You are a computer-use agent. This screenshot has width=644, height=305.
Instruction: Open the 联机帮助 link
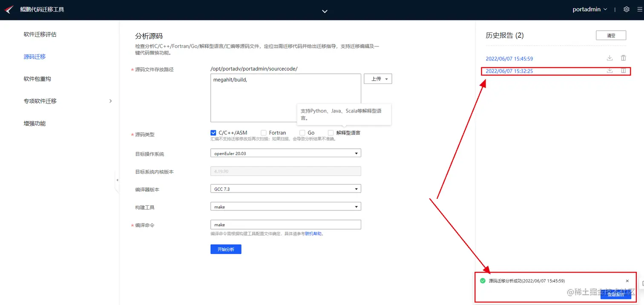(313, 234)
